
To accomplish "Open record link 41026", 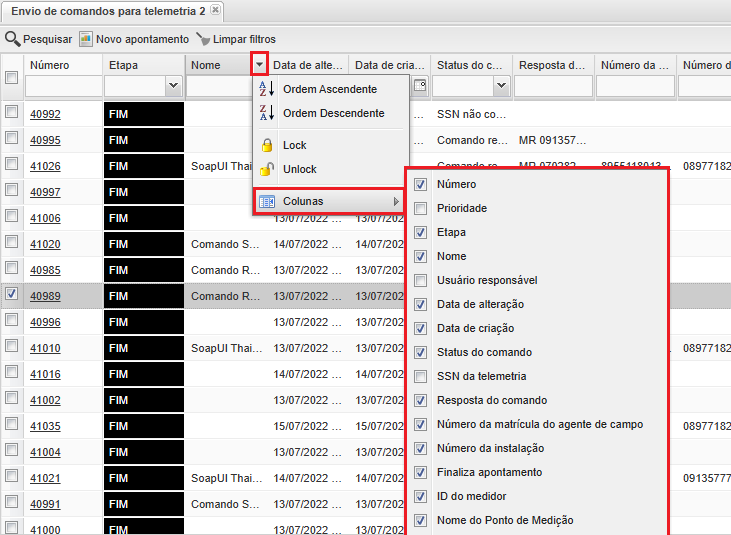I will pos(45,166).
